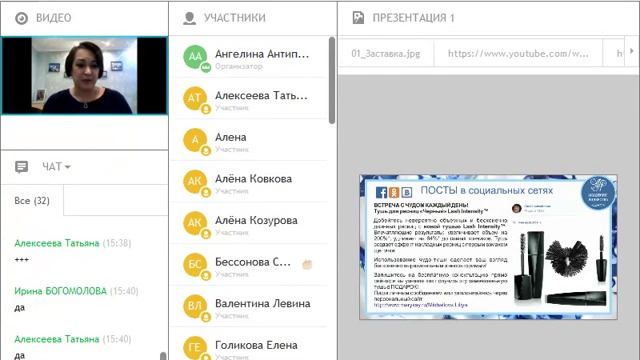Click the hyperlink at the slide bottom
The image size is (640, 360).
[420, 305]
